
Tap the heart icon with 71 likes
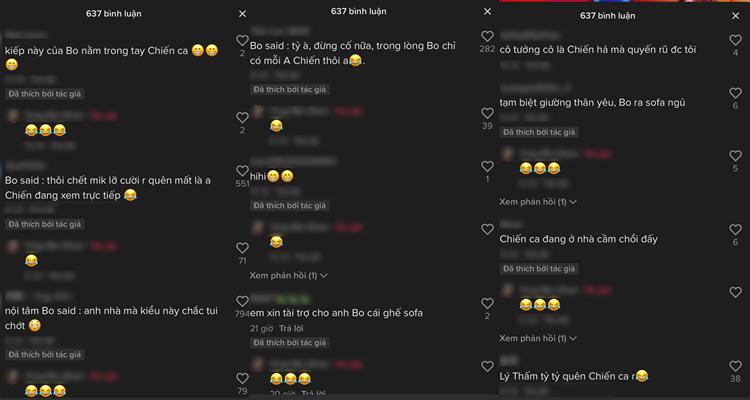pos(243,248)
